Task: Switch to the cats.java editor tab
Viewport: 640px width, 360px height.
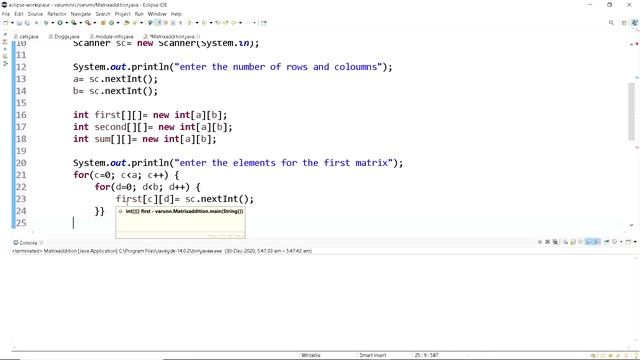Action: (x=27, y=36)
